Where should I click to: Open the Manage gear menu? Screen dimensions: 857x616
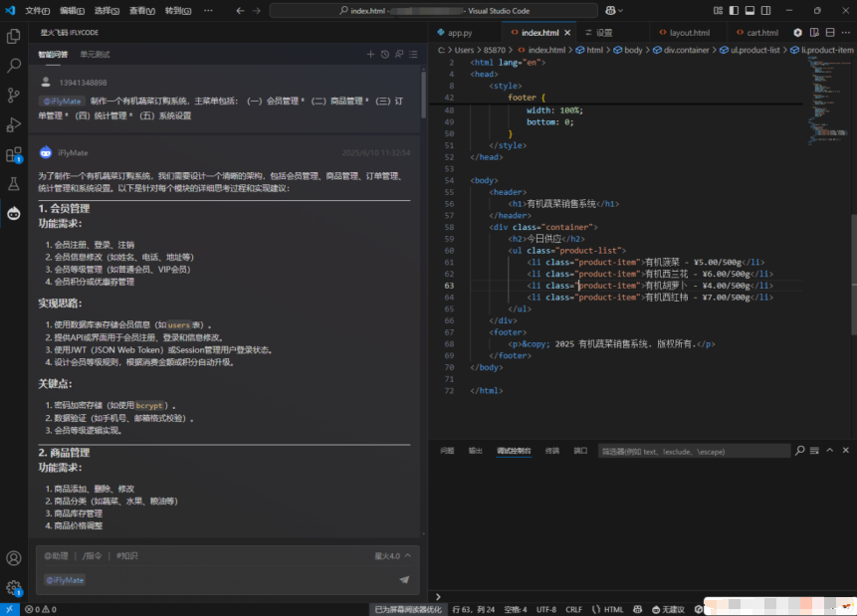pos(14,588)
